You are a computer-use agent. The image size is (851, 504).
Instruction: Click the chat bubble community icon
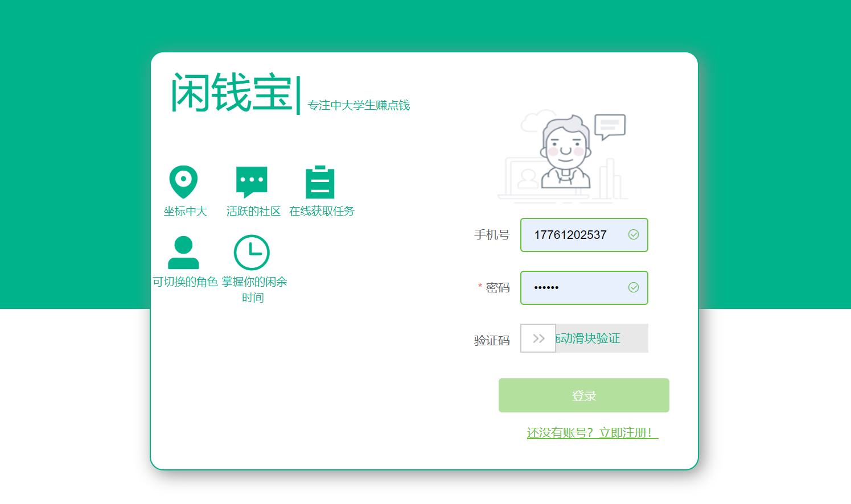tap(252, 181)
